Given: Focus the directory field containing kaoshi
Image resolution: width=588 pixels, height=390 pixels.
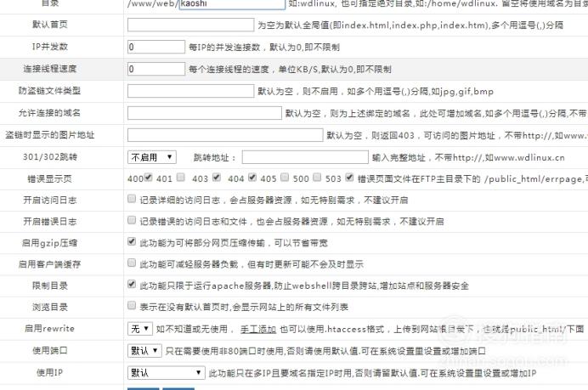Looking at the screenshot, I should 232,4.
